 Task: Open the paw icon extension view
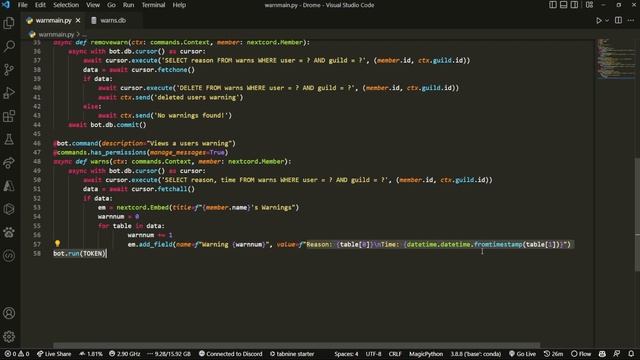(x=9, y=233)
